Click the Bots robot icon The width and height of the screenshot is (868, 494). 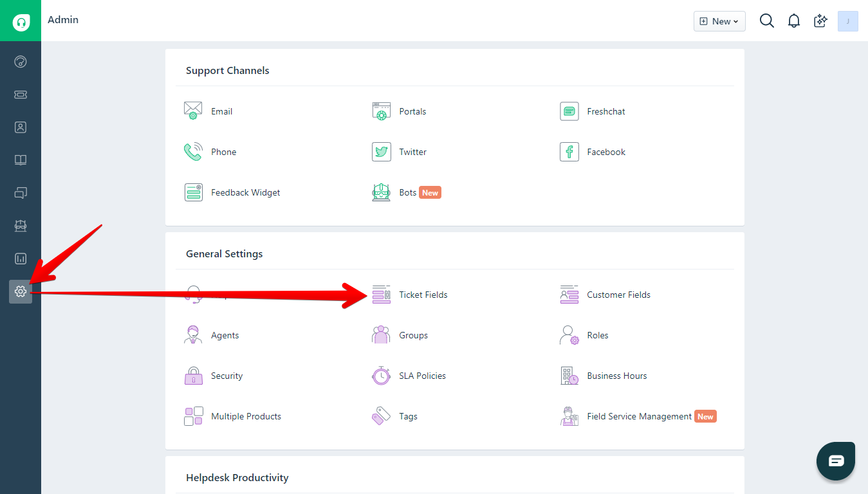(x=382, y=192)
